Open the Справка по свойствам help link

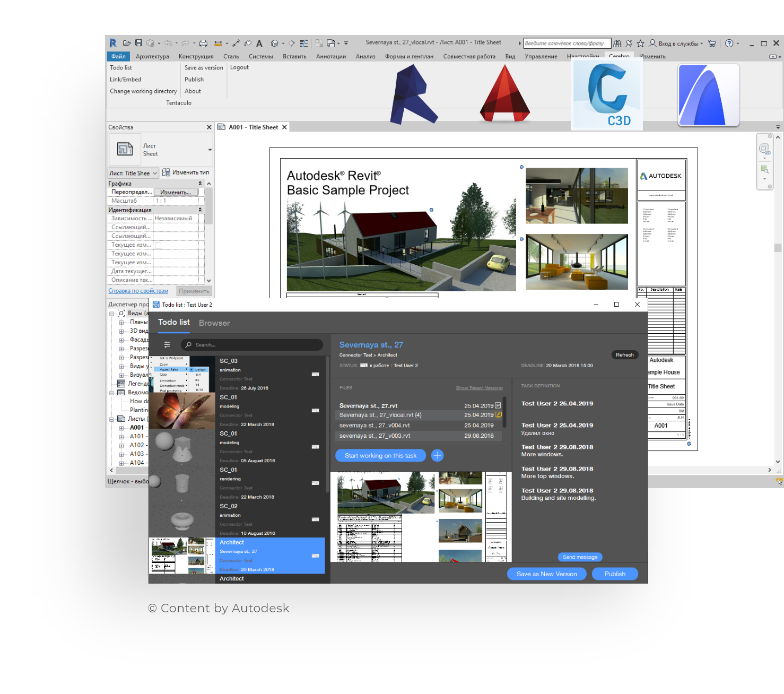[138, 291]
